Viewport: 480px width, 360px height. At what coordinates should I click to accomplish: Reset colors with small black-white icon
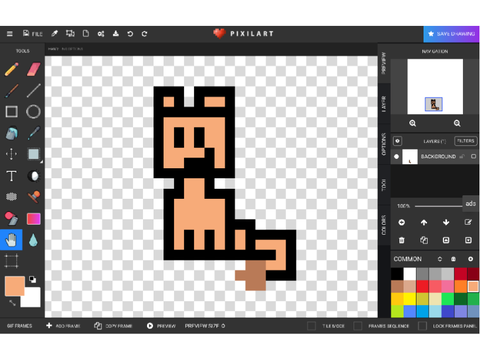(x=32, y=279)
